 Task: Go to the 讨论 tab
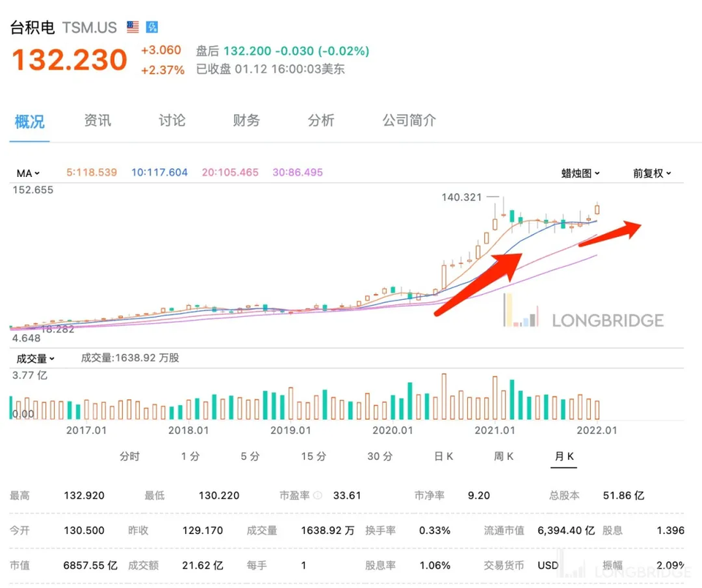(172, 121)
